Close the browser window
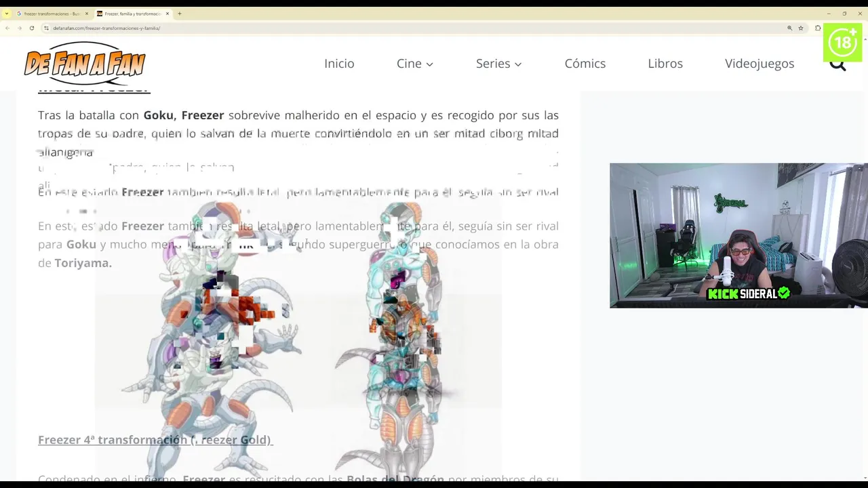This screenshot has height=488, width=868. tap(860, 14)
